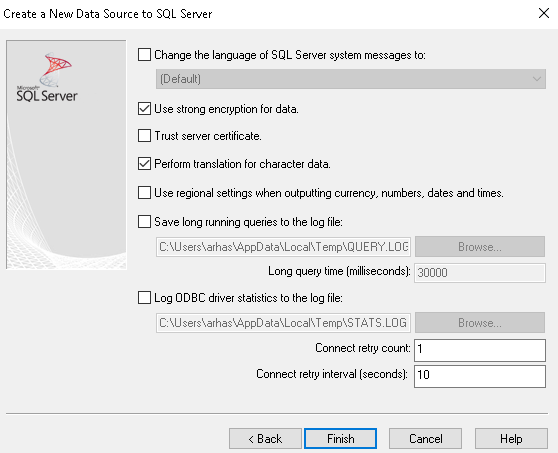Focus the Connect retry interval field

480,376
